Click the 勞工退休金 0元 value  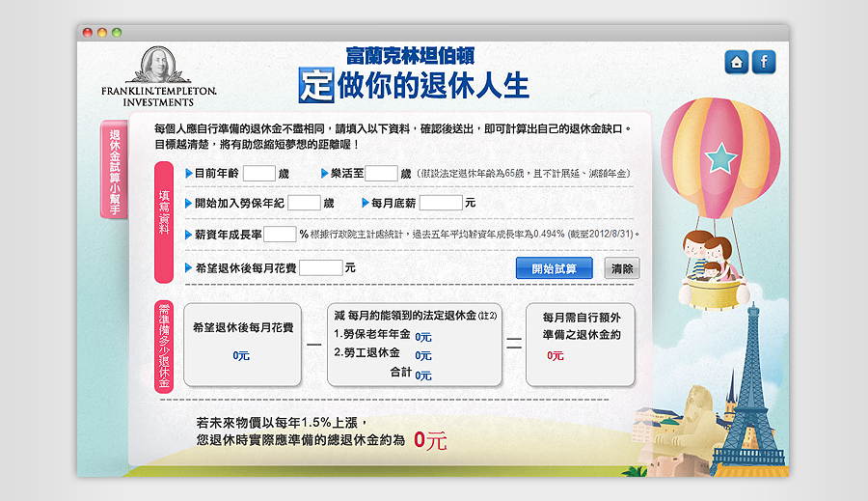pos(423,356)
